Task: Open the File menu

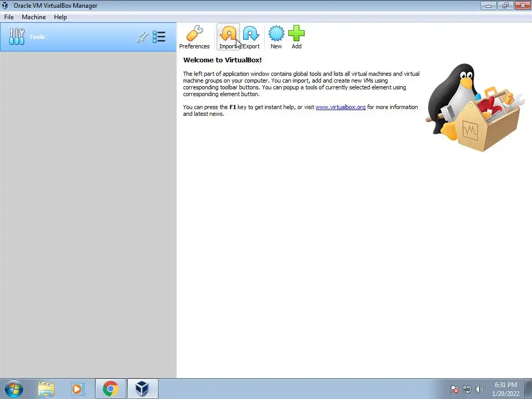Action: coord(9,17)
